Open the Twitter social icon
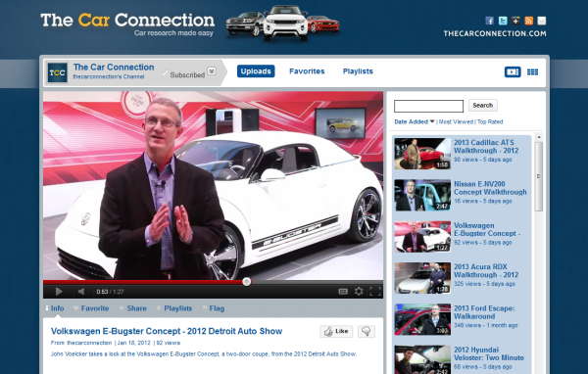 [x=503, y=21]
